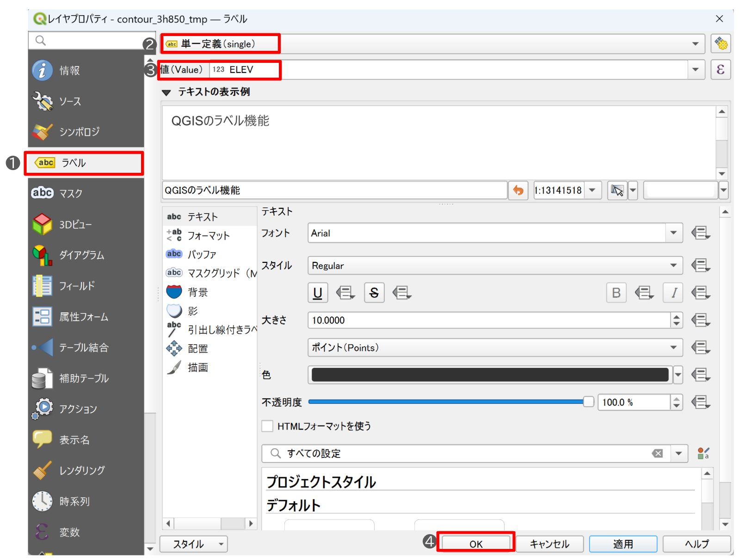Click the 3Dビュー cube icon
The image size is (739, 560).
coord(42,224)
